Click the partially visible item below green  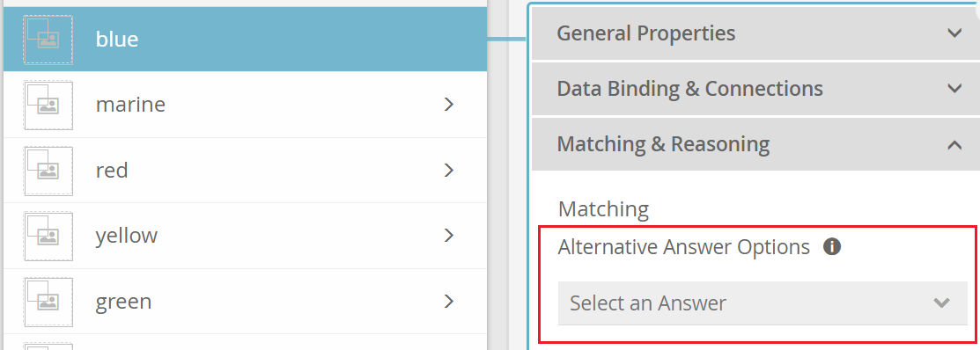coord(245,342)
